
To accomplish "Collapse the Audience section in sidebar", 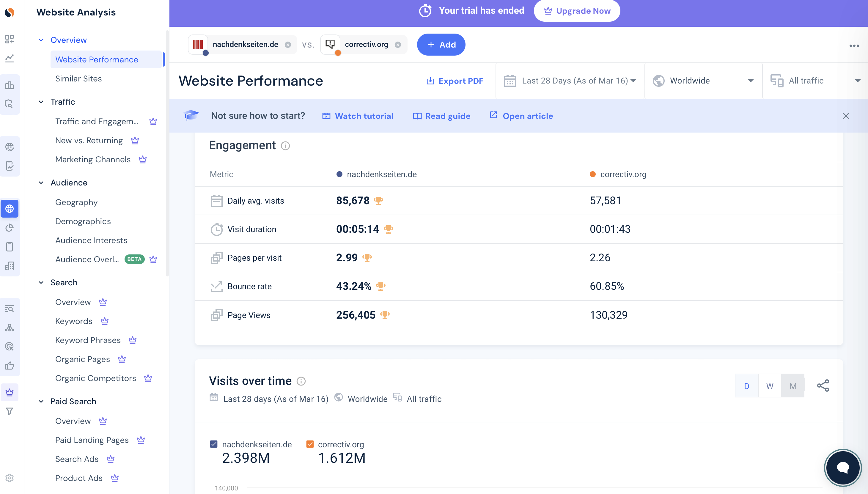I will 41,183.
